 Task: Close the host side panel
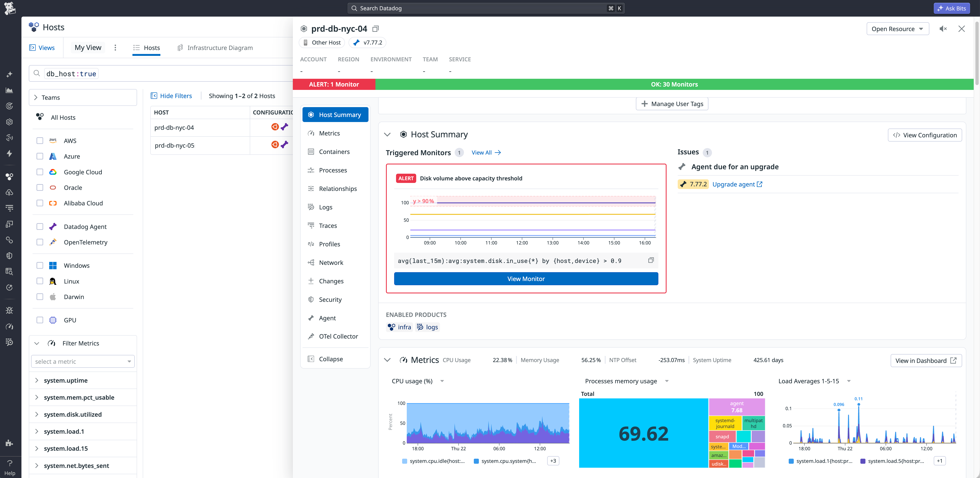click(x=961, y=29)
